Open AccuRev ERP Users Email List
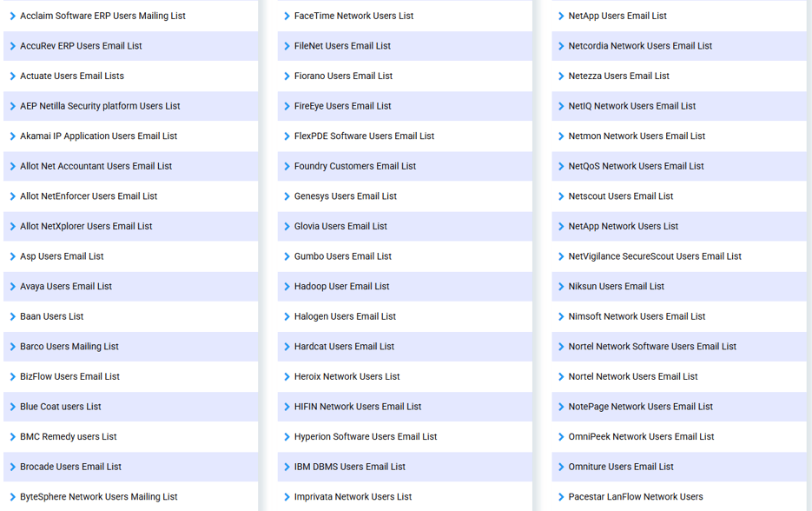The height and width of the screenshot is (511, 812). tap(81, 46)
